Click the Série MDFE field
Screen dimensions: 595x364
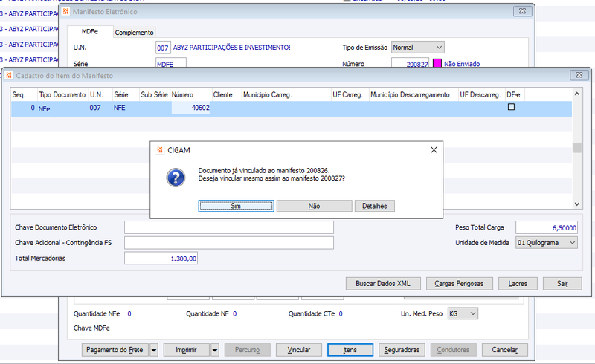[171, 63]
